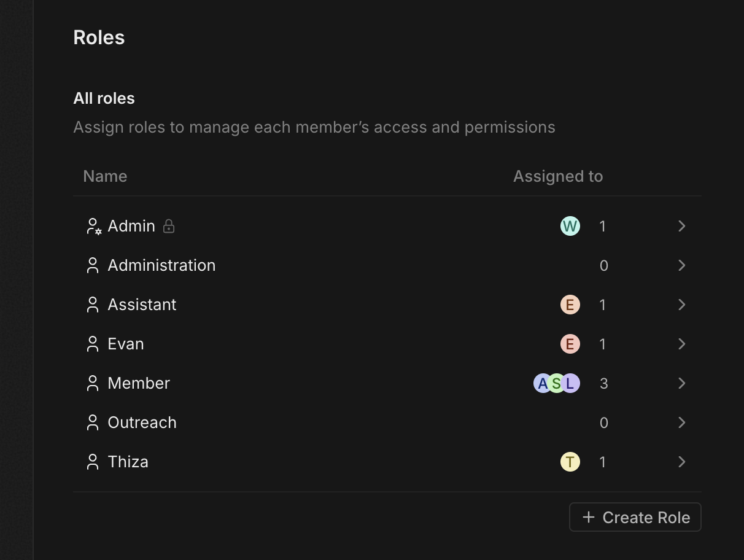
Task: Click the person icon beside Outreach
Action: click(93, 422)
